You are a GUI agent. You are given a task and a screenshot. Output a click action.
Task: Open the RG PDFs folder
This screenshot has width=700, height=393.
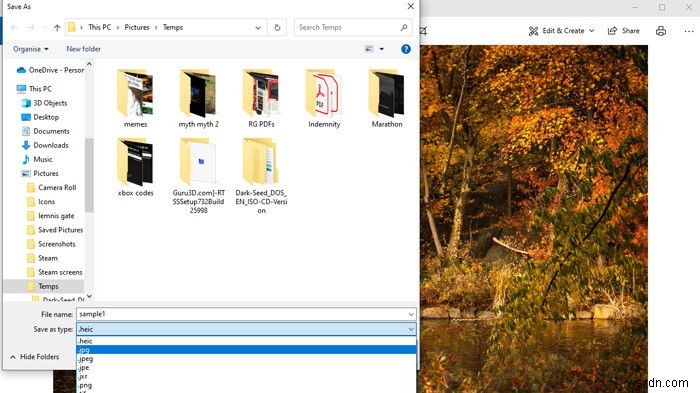coord(262,99)
